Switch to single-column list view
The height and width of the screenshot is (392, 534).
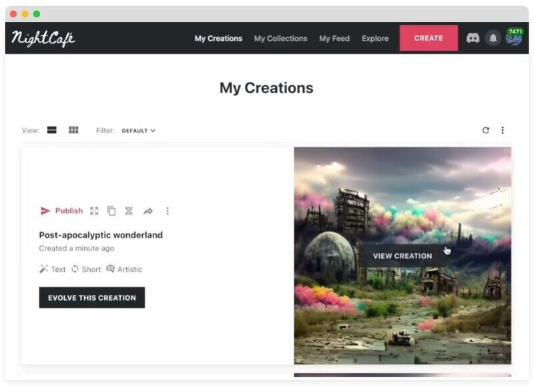pyautogui.click(x=51, y=130)
